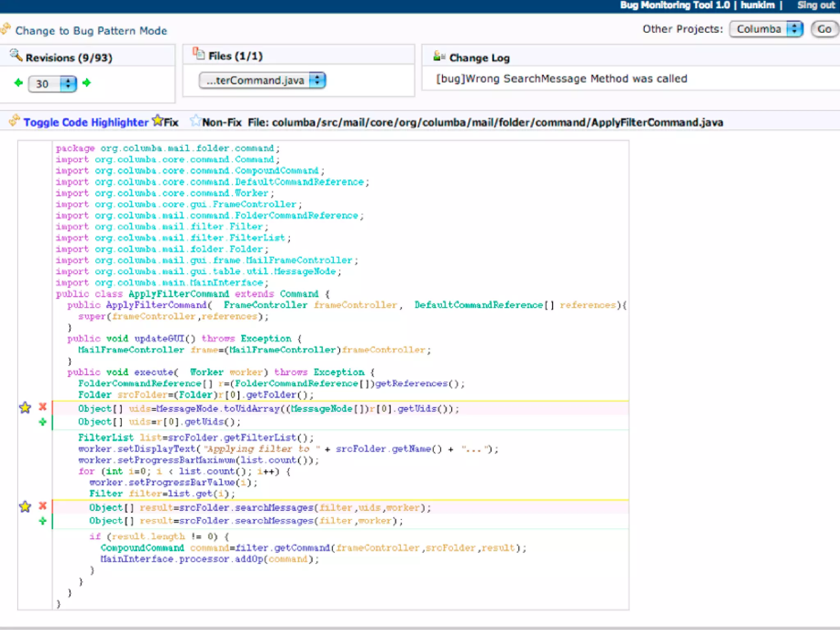Open the revision number 30 dropdown

point(52,84)
